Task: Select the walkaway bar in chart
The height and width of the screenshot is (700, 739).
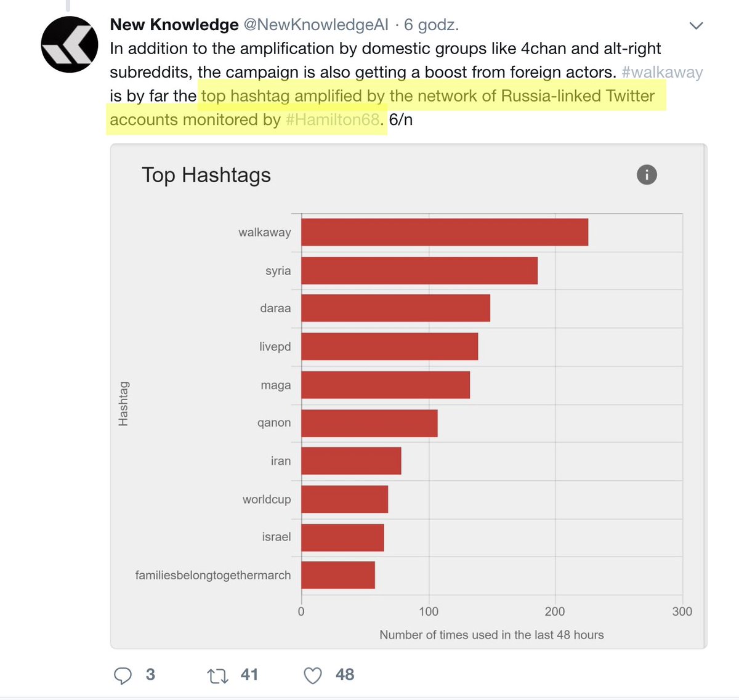Action: coord(444,232)
